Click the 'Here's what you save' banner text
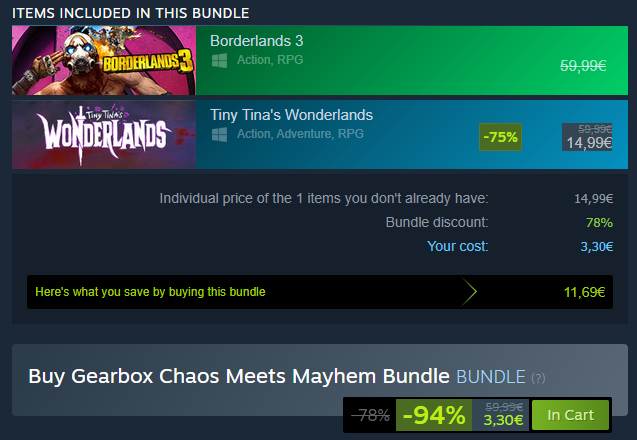 150,292
